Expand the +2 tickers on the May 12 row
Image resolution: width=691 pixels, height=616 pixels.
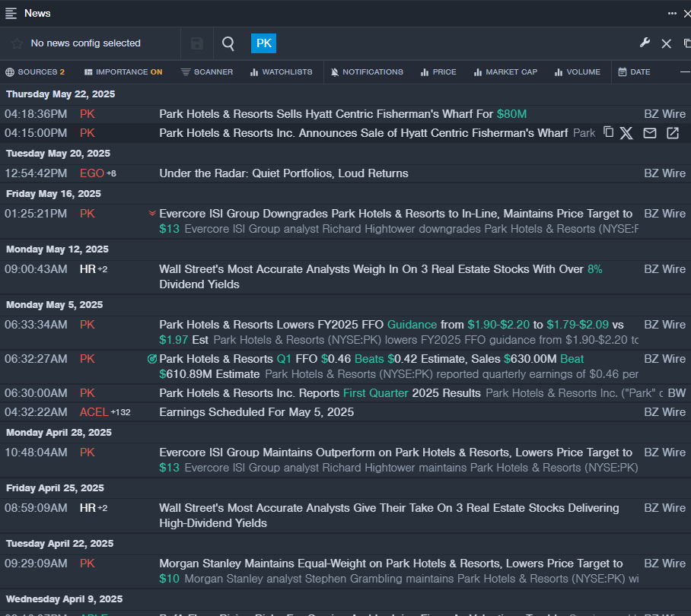tap(102, 269)
